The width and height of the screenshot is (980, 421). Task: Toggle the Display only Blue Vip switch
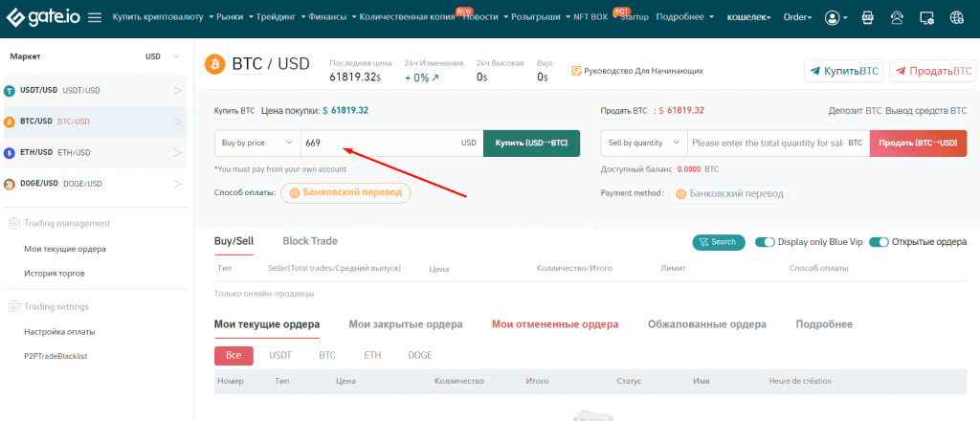pos(765,242)
